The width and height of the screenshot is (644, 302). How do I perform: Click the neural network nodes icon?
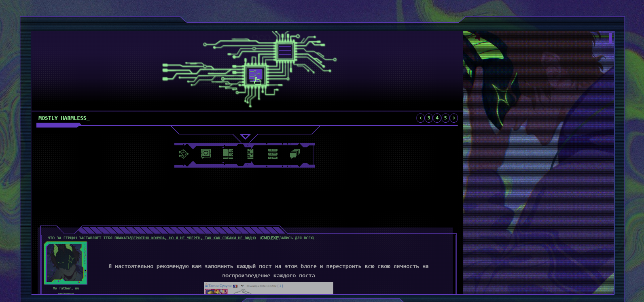tap(184, 154)
